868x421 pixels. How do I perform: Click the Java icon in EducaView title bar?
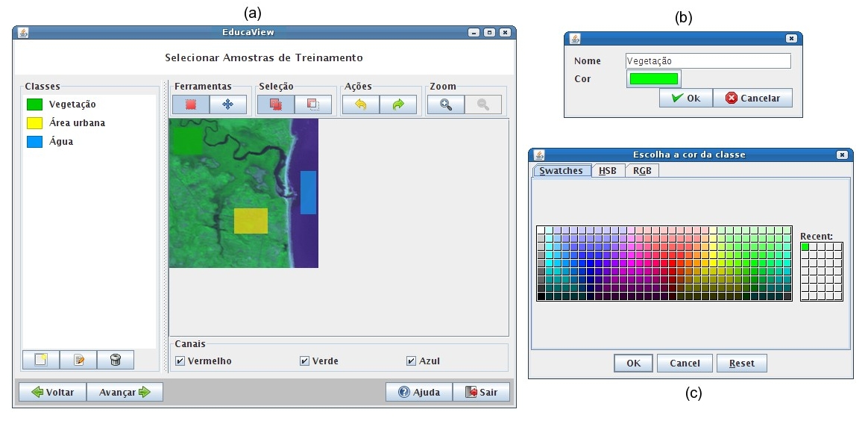pos(22,32)
